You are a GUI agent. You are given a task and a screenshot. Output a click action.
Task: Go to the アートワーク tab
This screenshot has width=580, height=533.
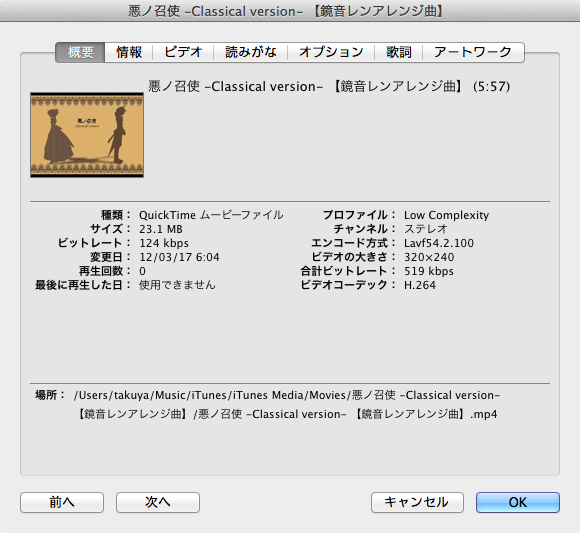(473, 52)
